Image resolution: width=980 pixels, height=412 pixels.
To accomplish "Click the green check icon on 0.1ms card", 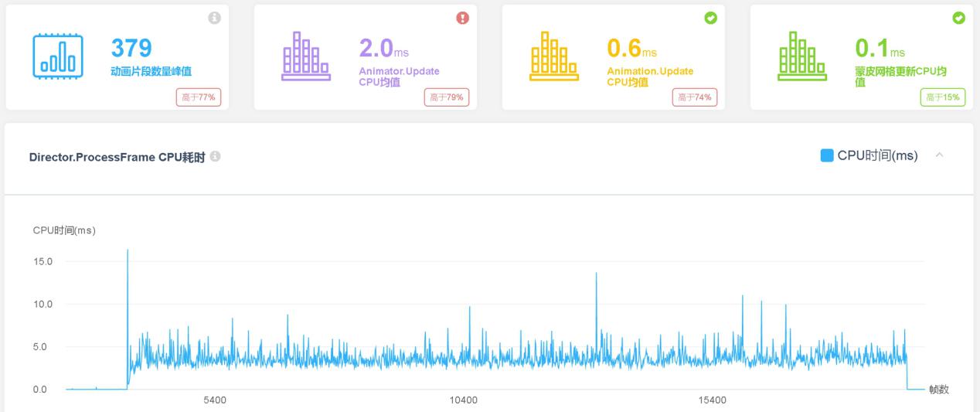I will coord(959,18).
